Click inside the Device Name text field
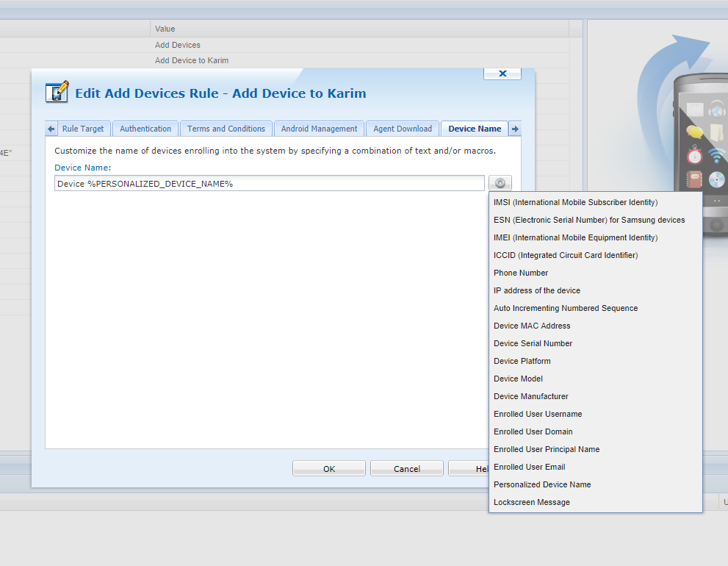Viewport: 728px width, 566px height. coord(269,183)
